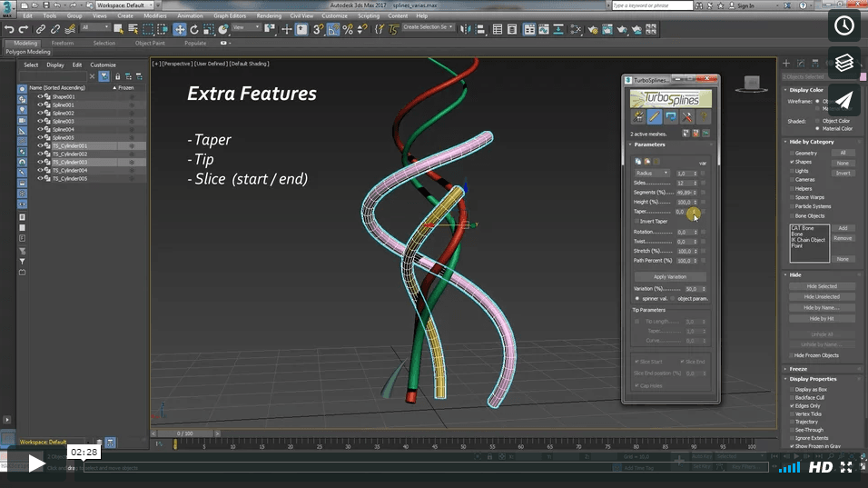Open TurboSplines pencil edit tab icon
The height and width of the screenshot is (488, 868).
655,116
